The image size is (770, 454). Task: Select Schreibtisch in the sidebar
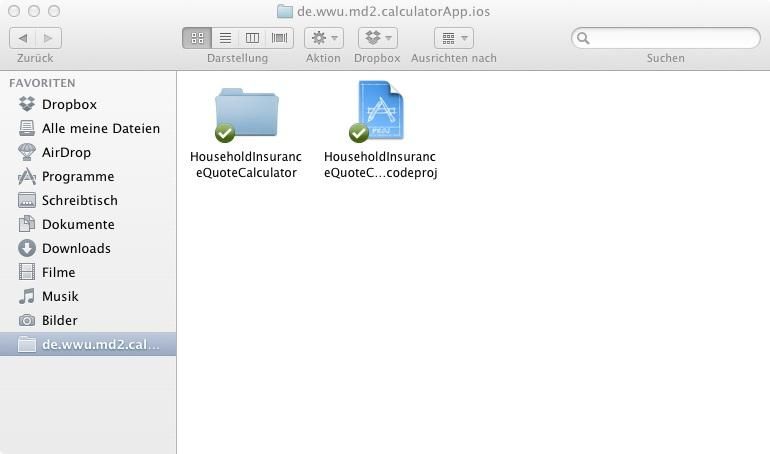pos(88,200)
